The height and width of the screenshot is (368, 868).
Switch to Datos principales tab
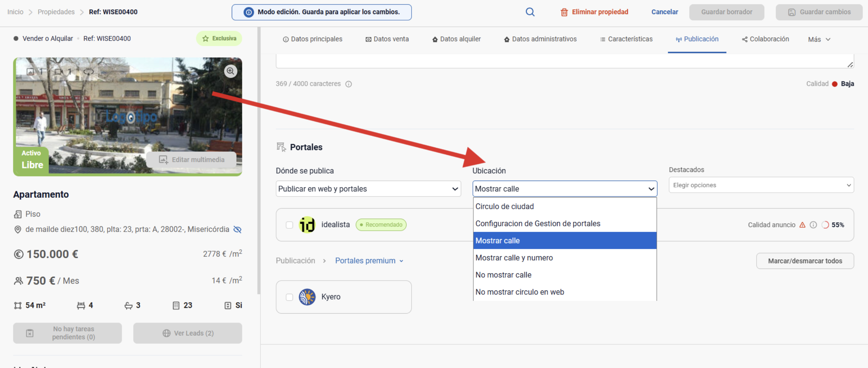tap(312, 39)
